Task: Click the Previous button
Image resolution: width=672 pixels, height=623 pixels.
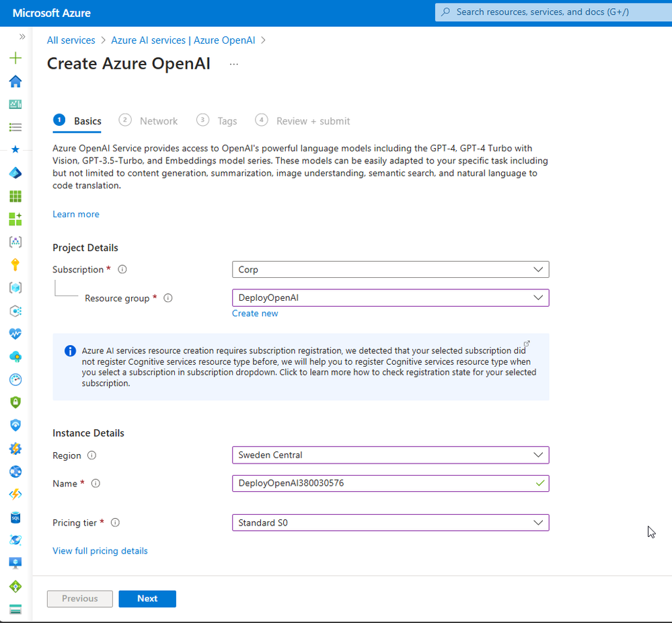Action: [80, 599]
